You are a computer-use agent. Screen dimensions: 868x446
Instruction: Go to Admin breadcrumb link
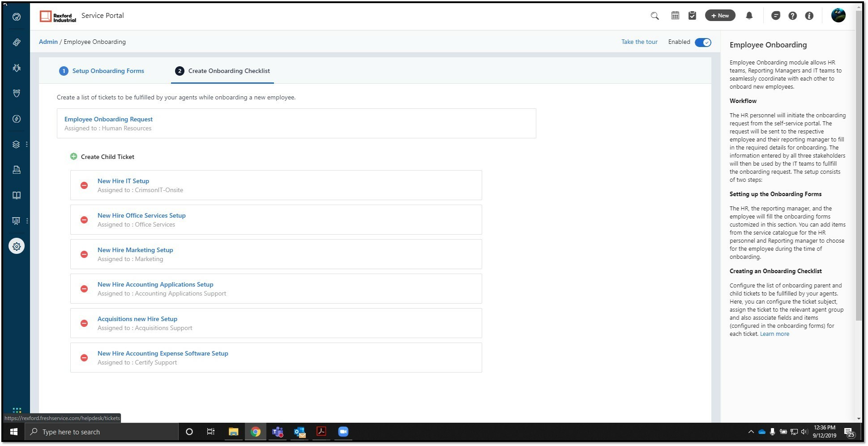tap(48, 42)
